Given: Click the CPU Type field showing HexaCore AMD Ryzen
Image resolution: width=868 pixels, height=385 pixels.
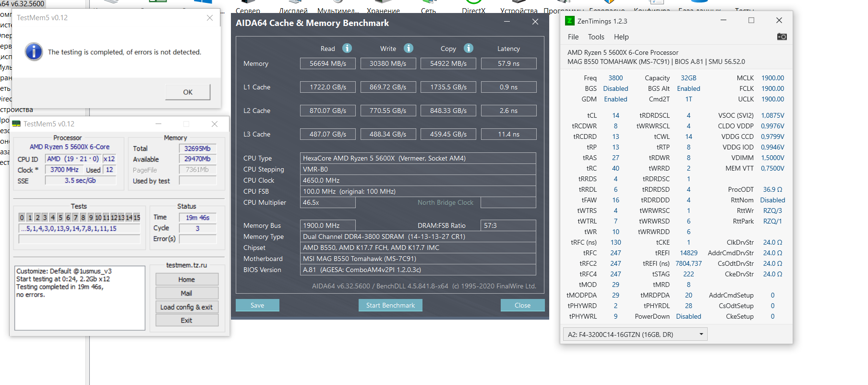Looking at the screenshot, I should (418, 158).
